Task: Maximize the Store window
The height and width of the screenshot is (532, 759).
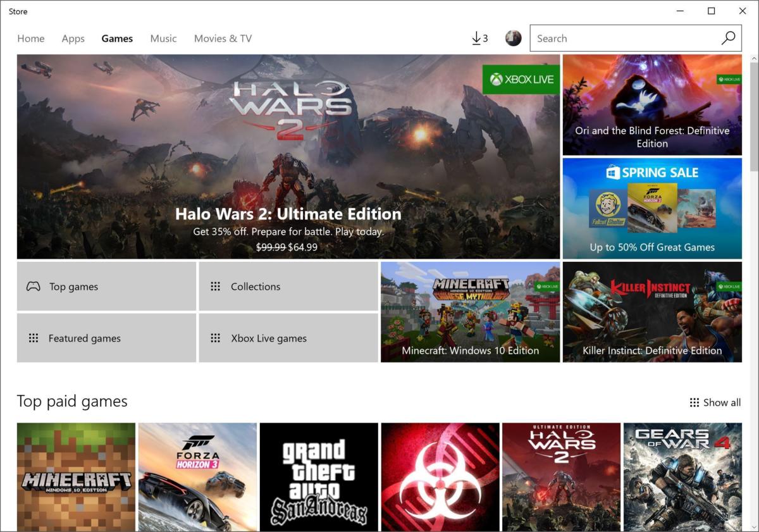Action: 711,11
